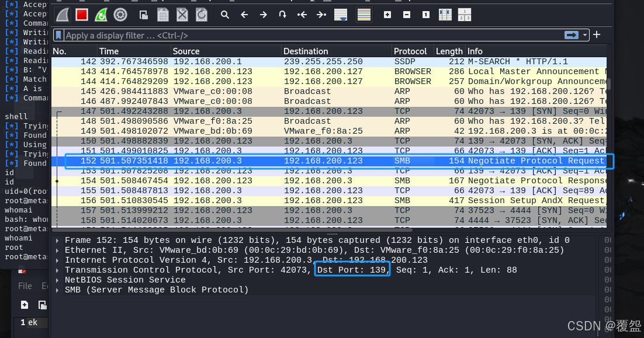Expand Transmission Control Protocol node
This screenshot has width=644, height=338.
point(57,270)
